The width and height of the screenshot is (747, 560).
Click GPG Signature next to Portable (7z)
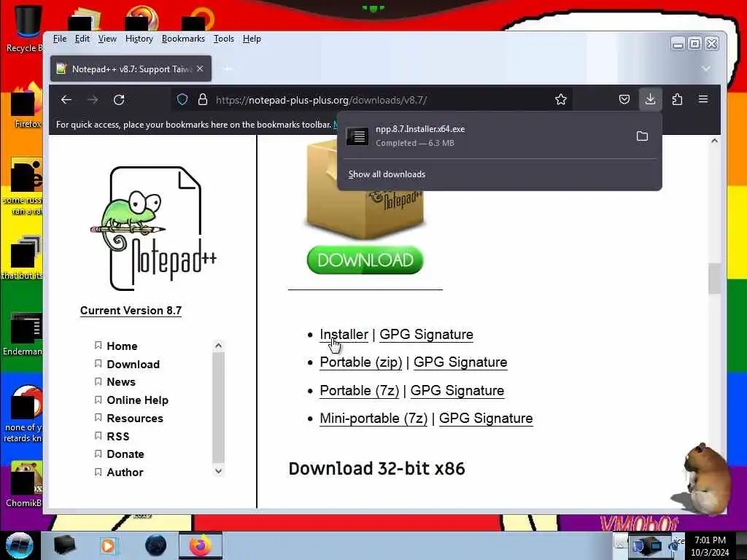pos(457,391)
